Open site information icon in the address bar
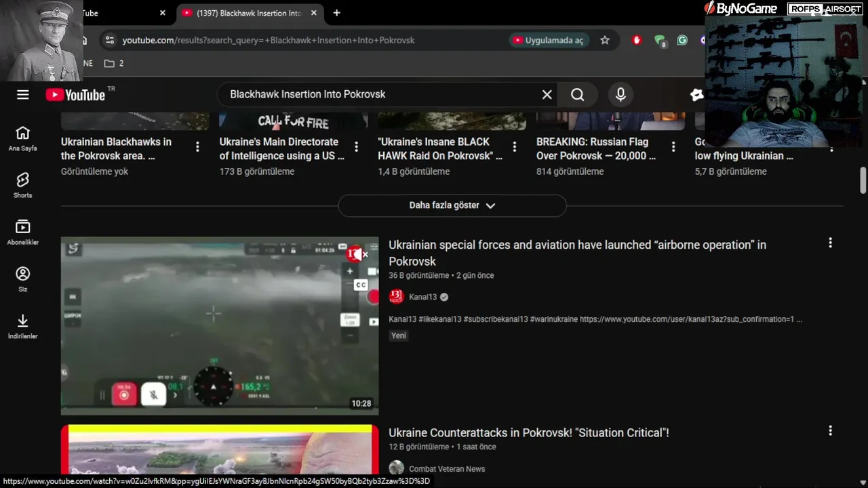The height and width of the screenshot is (488, 868). [x=111, y=40]
